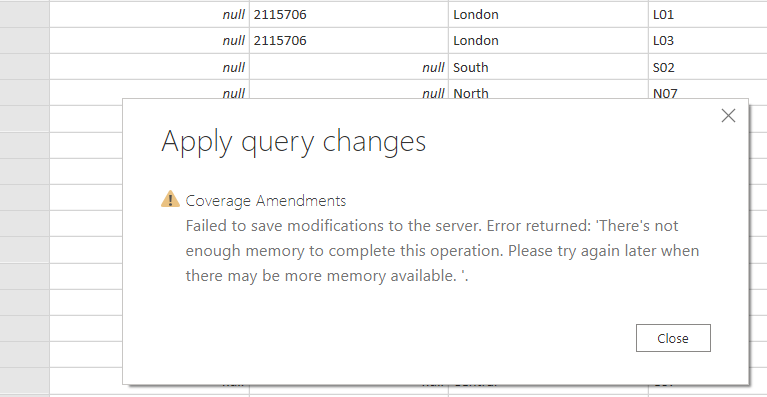
Task: Click the 2115706 cell in L03 row
Action: pos(349,41)
